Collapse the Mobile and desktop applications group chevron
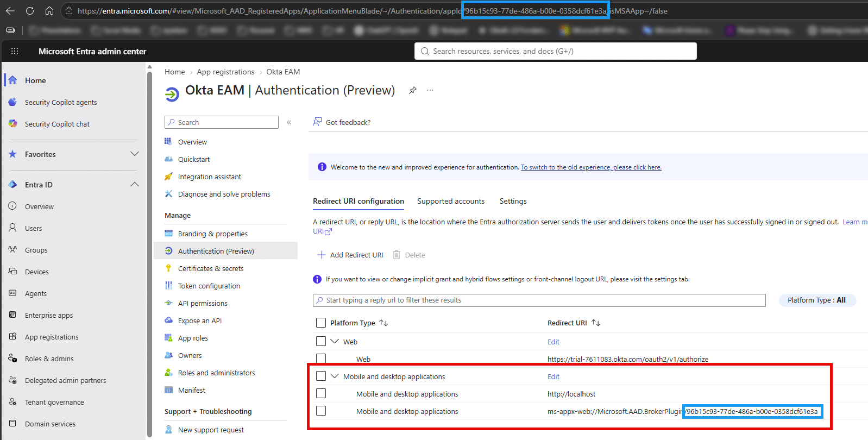 [x=335, y=376]
